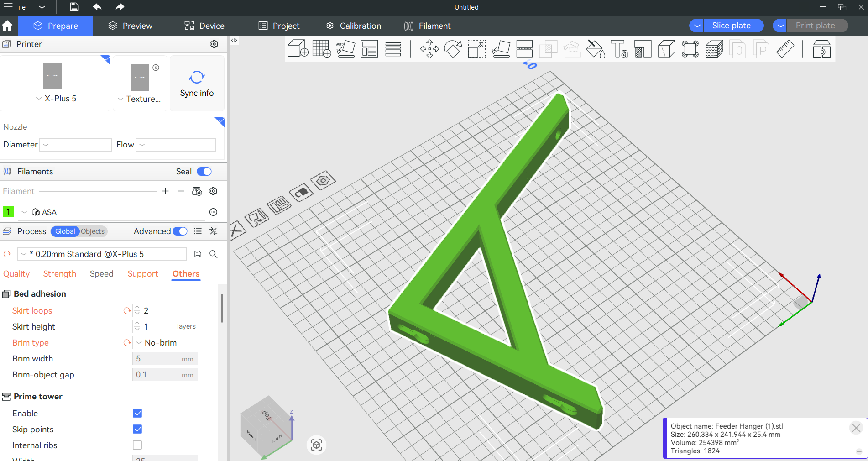This screenshot has width=868, height=461.
Task: Search process settings with magnifier icon
Action: click(x=213, y=254)
